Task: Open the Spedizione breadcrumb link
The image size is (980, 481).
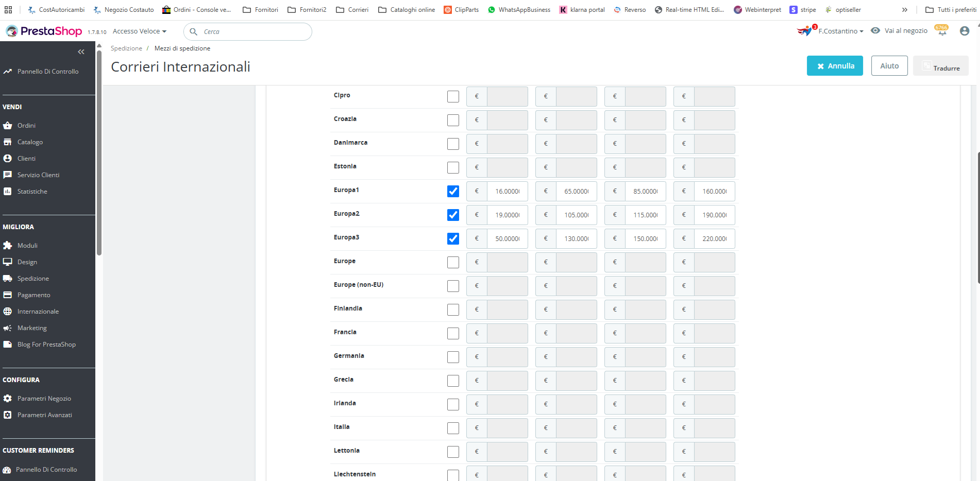Action: [x=126, y=48]
